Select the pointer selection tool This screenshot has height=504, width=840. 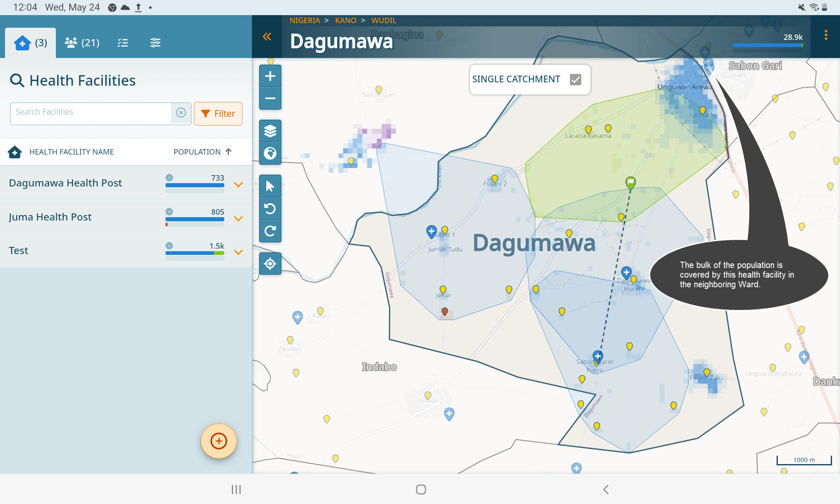270,186
